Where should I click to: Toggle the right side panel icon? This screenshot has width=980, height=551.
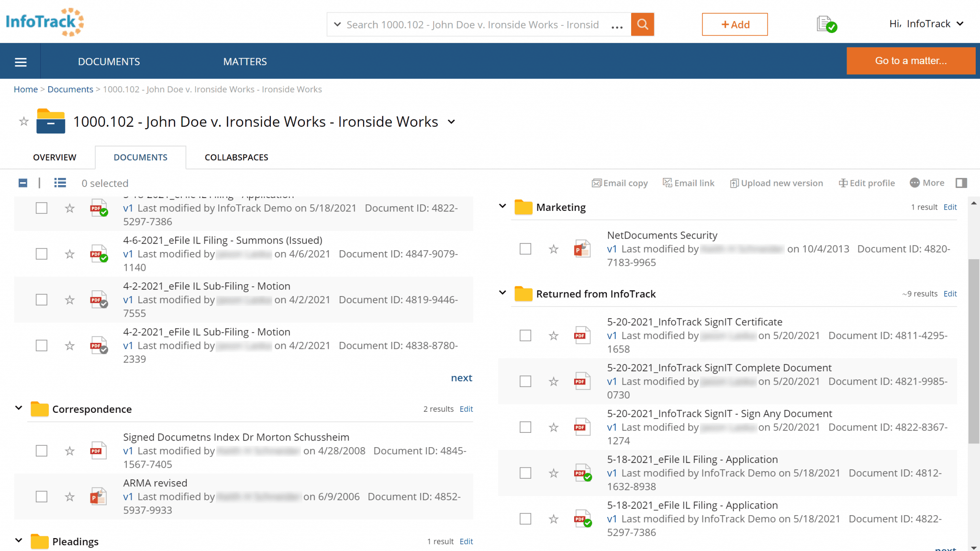point(961,183)
